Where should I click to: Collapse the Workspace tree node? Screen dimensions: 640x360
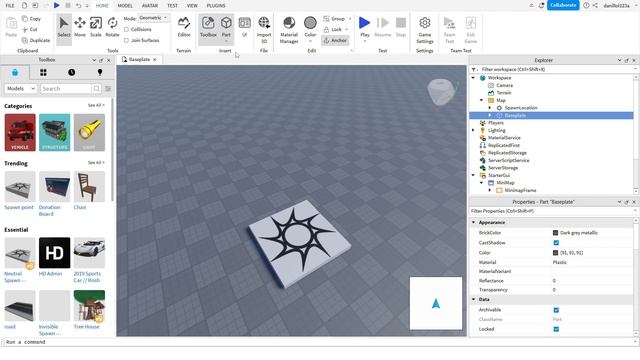coord(473,78)
